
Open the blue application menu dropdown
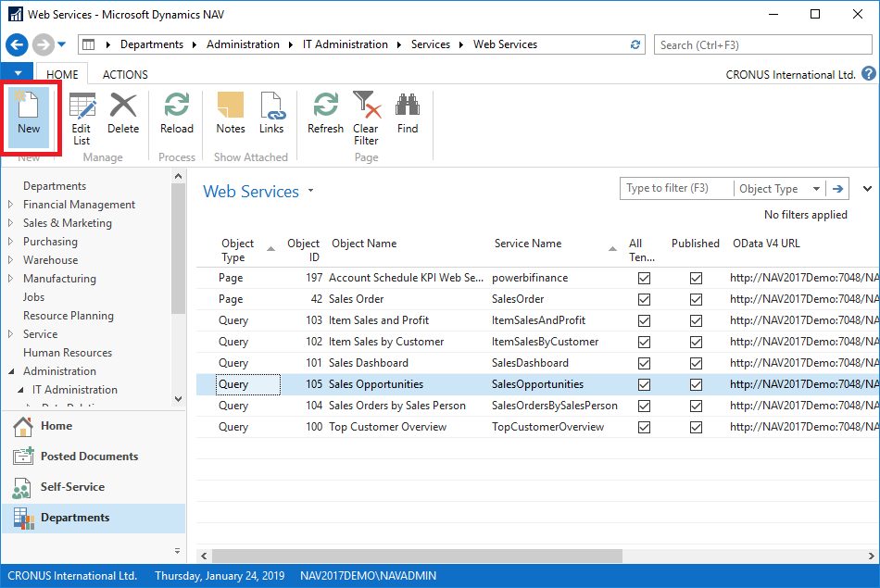(18, 73)
